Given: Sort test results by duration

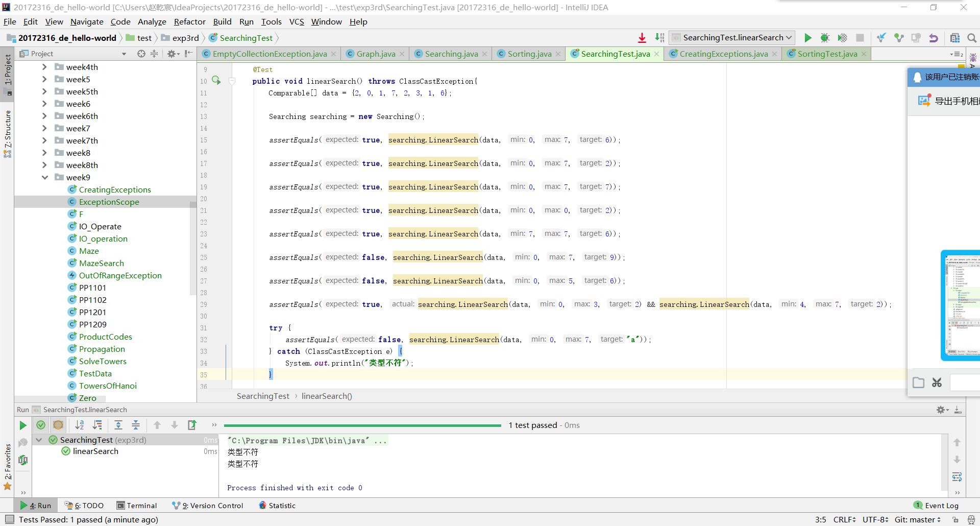Looking at the screenshot, I should 97,425.
